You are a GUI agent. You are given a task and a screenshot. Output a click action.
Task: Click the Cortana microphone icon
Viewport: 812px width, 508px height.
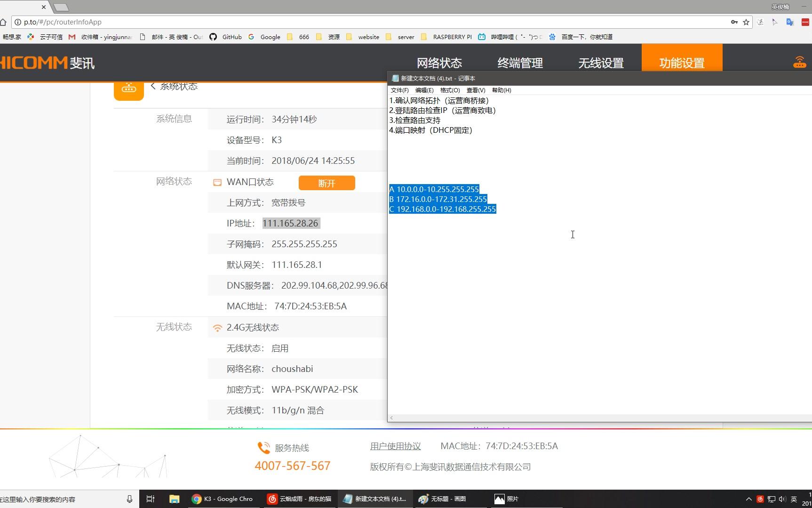coord(129,499)
